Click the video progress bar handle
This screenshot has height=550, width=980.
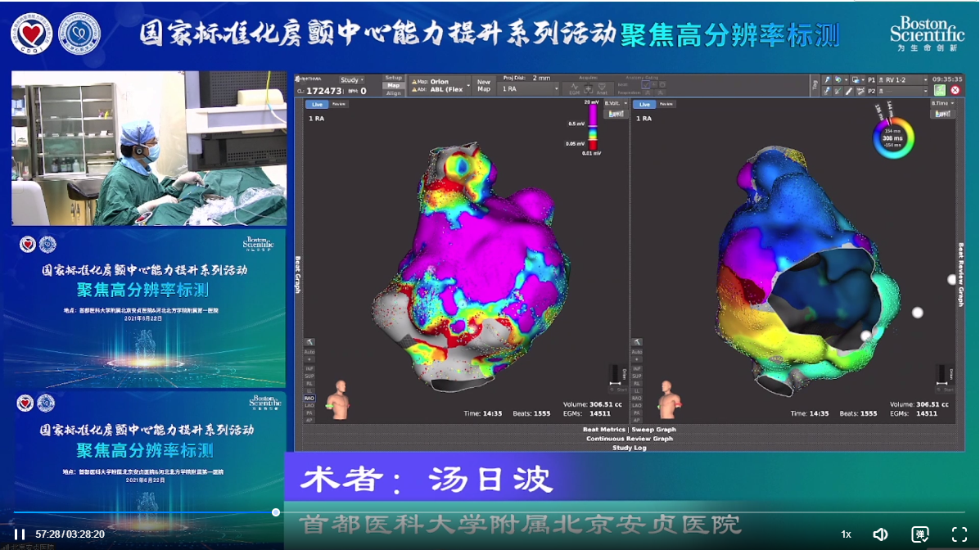coord(276,512)
